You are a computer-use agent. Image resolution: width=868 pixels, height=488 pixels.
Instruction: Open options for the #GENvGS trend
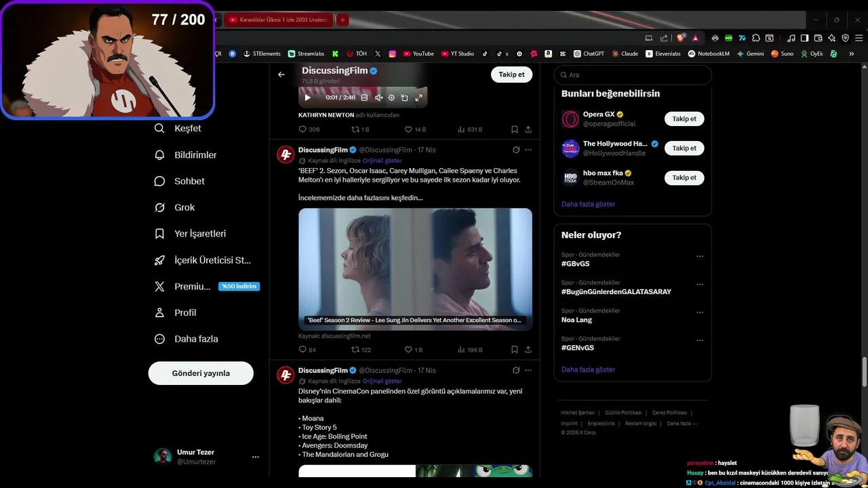[700, 340]
